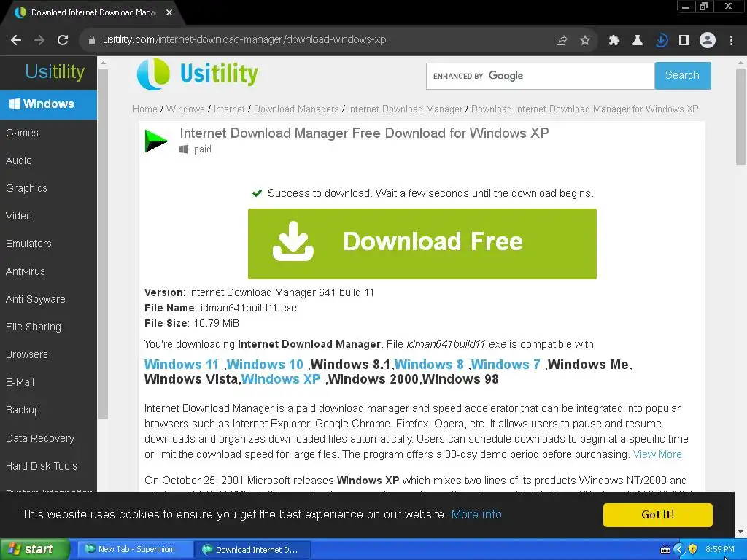Click the 8:59 PM system clock
The width and height of the screenshot is (747, 560).
coord(720,550)
